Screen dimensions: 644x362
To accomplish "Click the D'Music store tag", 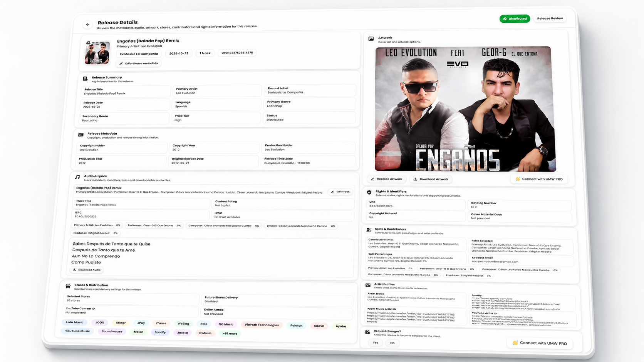I will point(205,333).
